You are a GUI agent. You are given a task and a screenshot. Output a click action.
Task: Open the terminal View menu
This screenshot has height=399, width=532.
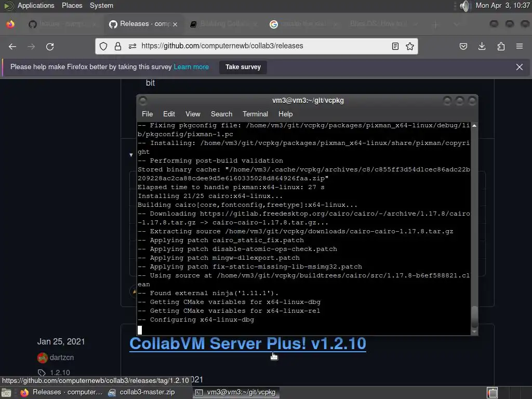pos(193,114)
